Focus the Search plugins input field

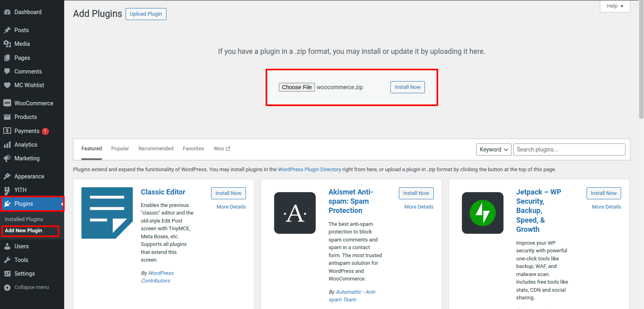pyautogui.click(x=569, y=149)
